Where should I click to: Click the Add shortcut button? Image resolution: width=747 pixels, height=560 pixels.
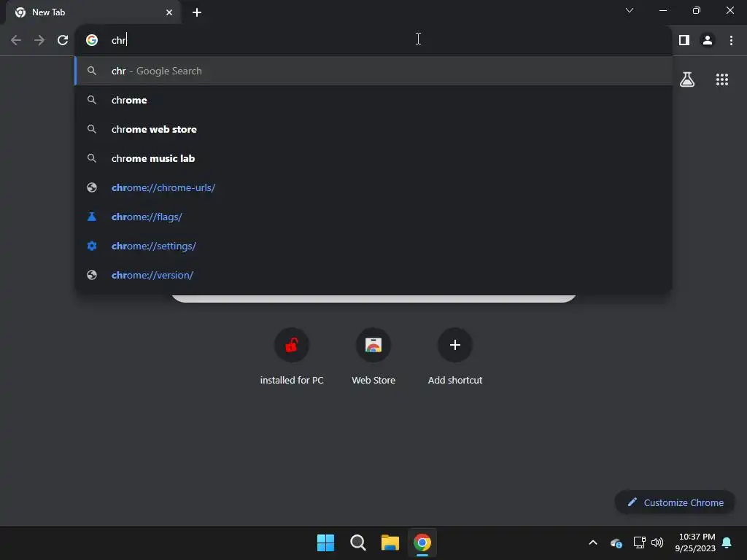(455, 356)
